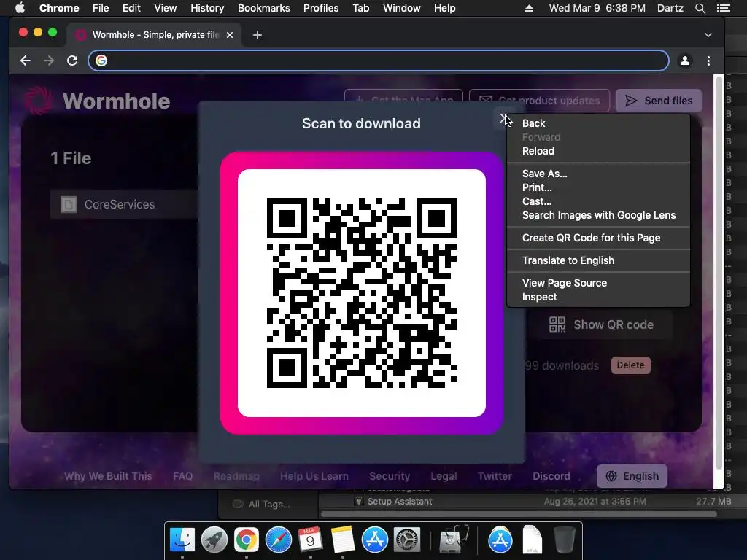Image resolution: width=747 pixels, height=560 pixels.
Task: Open the Why We Built This link
Action: point(108,476)
